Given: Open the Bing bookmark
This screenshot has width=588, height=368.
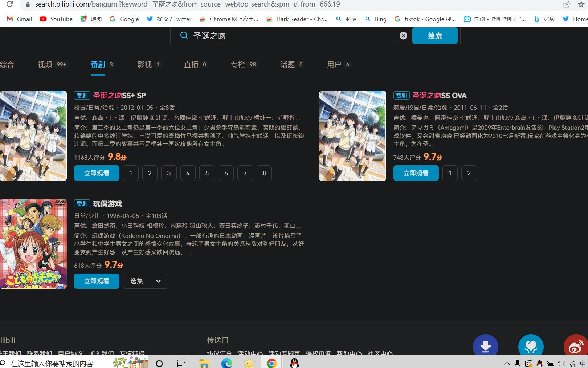Looking at the screenshot, I should click(x=376, y=19).
